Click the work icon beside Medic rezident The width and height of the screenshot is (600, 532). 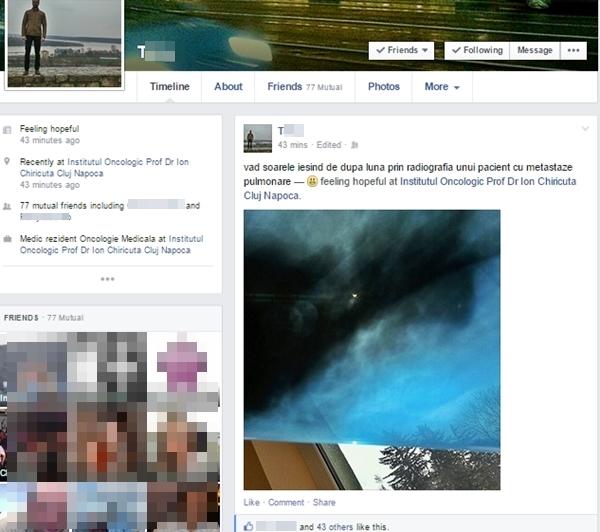point(8,239)
